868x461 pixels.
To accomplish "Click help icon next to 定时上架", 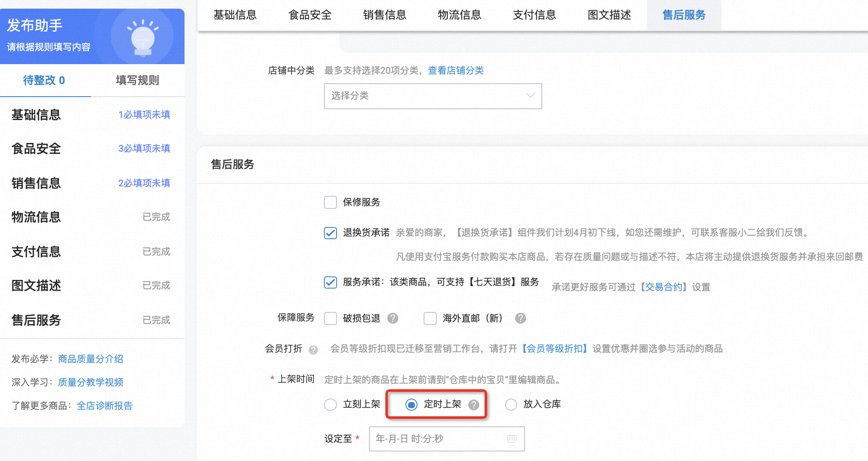I will click(474, 405).
